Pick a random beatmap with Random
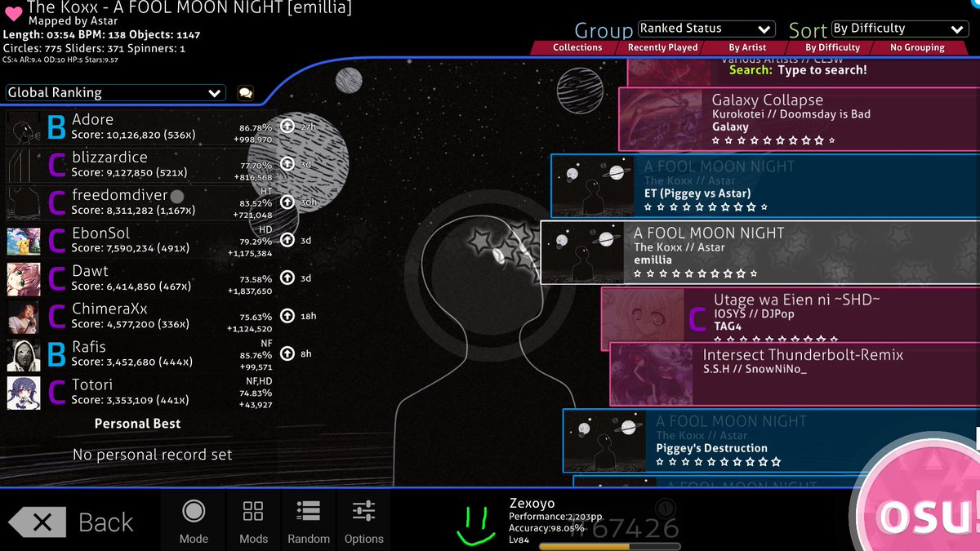The height and width of the screenshot is (551, 980). pos(309,521)
